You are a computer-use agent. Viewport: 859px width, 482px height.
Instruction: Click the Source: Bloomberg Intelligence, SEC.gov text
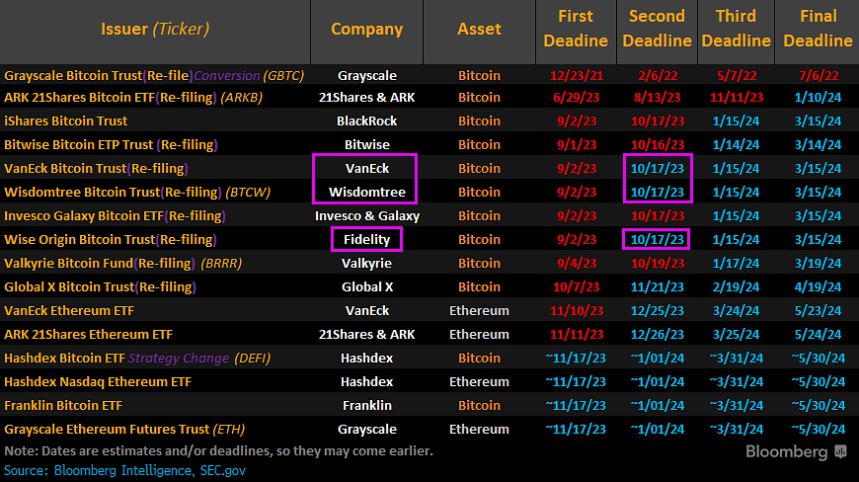pyautogui.click(x=124, y=468)
